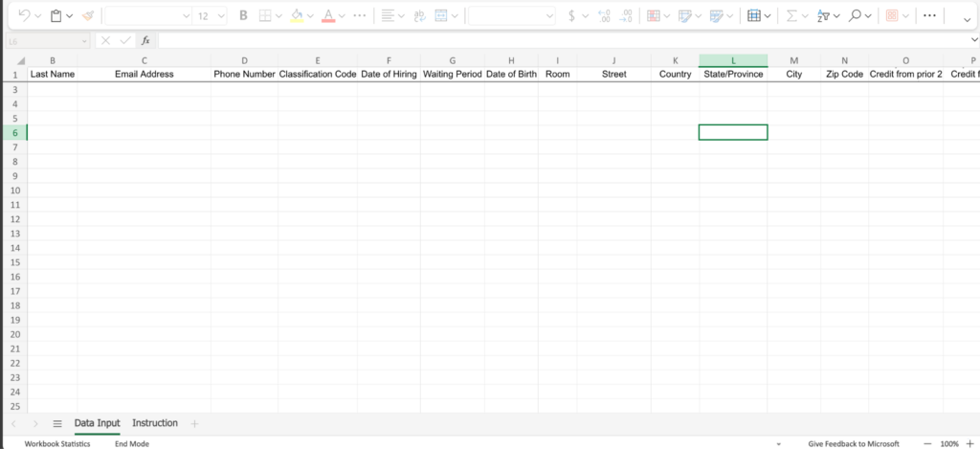Click the zoom out minus button
980x449 pixels.
[927, 443]
